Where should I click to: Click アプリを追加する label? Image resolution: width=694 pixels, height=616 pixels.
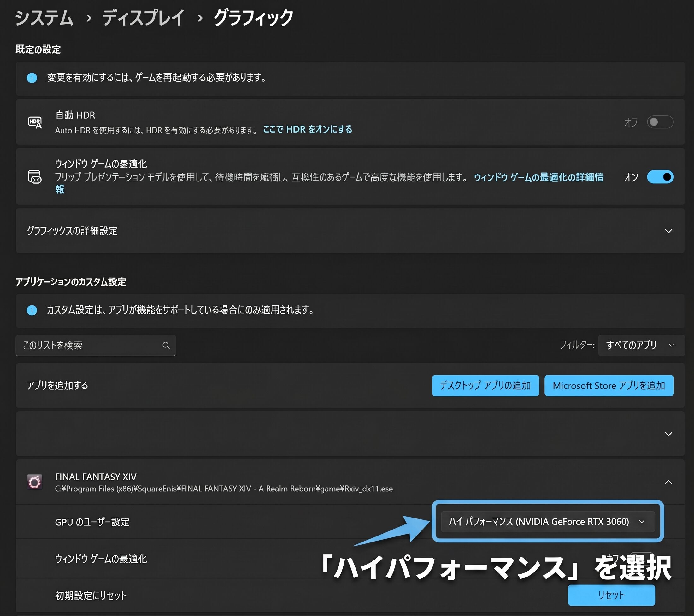pyautogui.click(x=57, y=385)
